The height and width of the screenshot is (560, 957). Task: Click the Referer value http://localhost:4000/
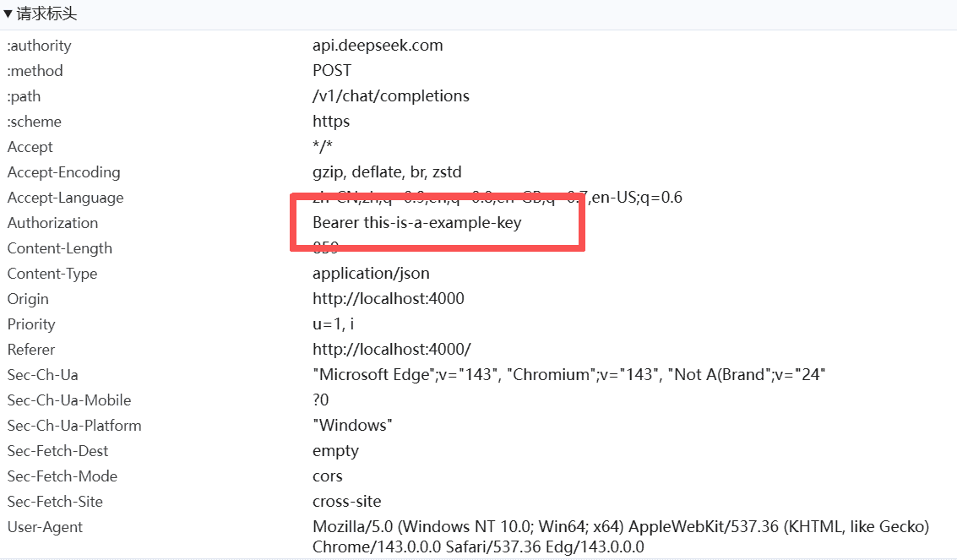coord(391,350)
